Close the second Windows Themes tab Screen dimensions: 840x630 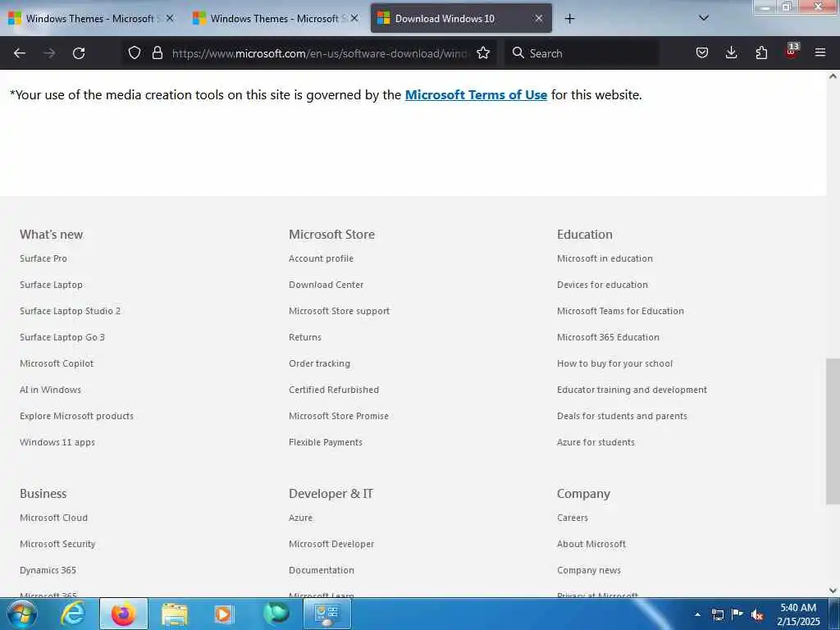click(354, 18)
